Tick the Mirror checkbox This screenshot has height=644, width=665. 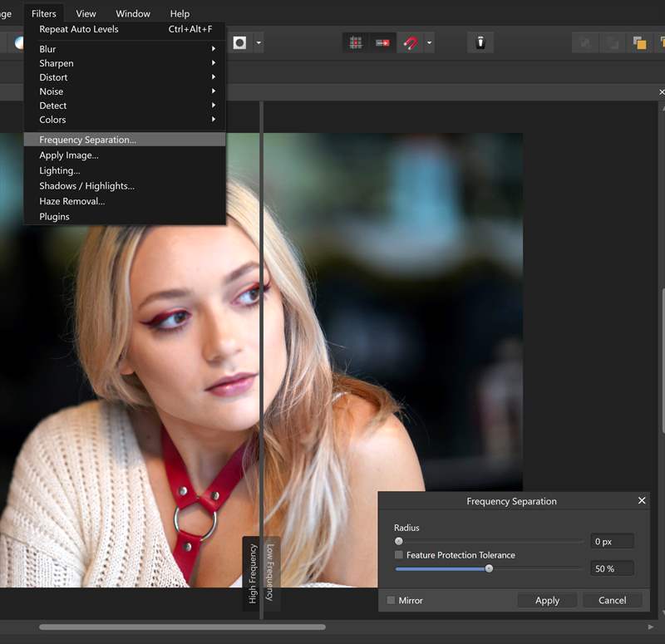(392, 600)
